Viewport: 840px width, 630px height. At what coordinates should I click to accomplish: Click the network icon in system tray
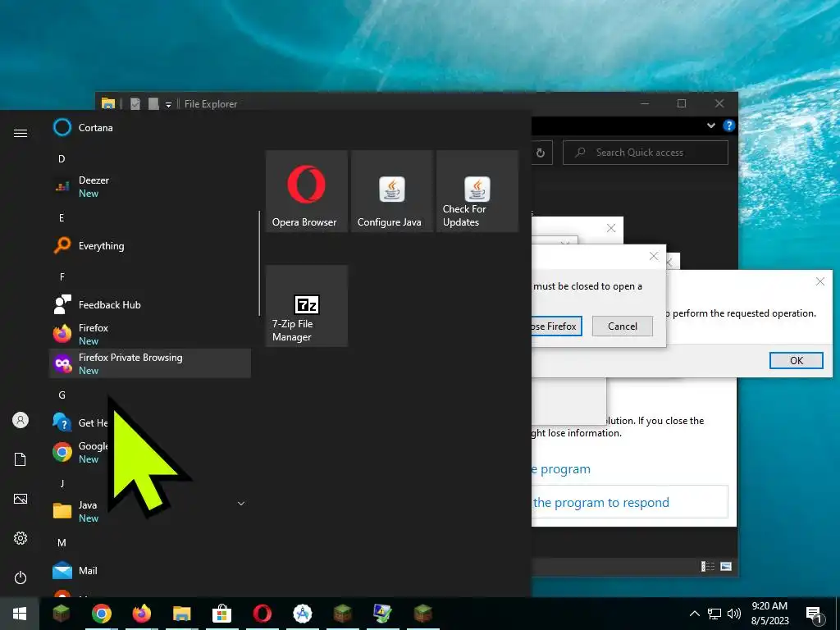(714, 614)
